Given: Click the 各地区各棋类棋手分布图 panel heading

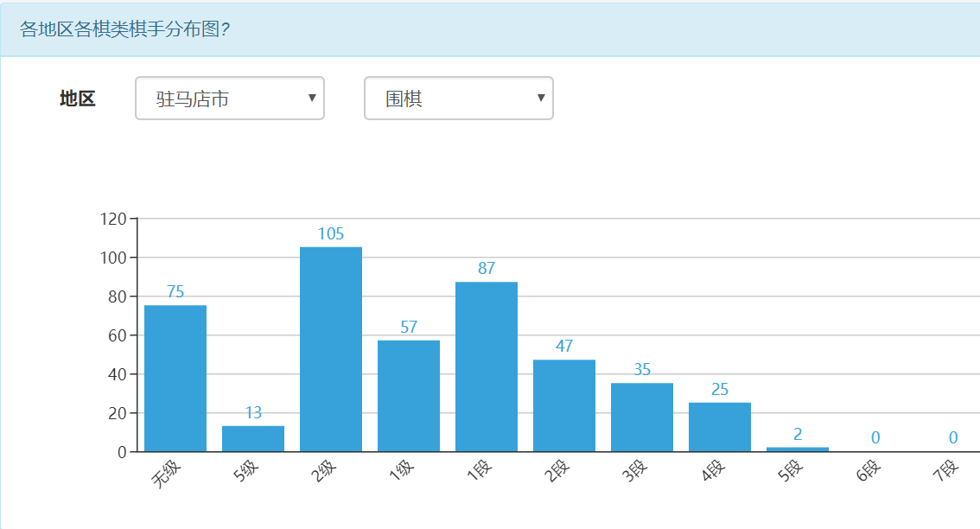Looking at the screenshot, I should pyautogui.click(x=124, y=29).
